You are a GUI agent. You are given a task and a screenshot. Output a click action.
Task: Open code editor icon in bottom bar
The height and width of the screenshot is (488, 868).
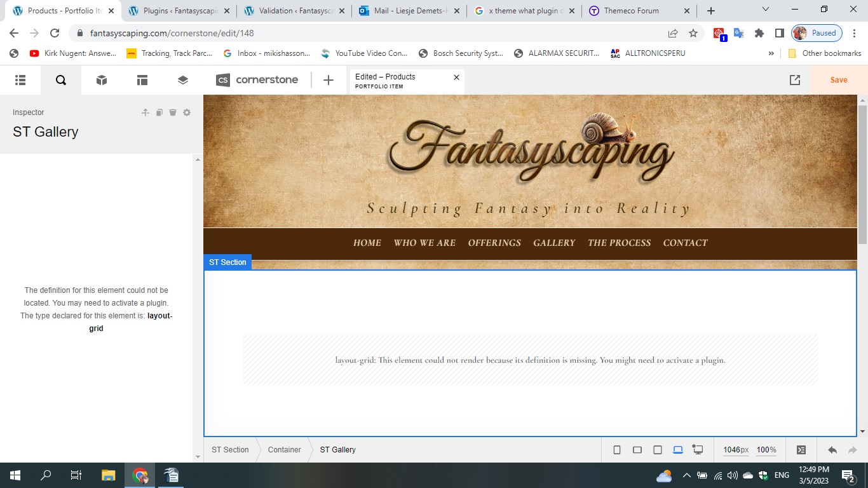[x=801, y=450]
